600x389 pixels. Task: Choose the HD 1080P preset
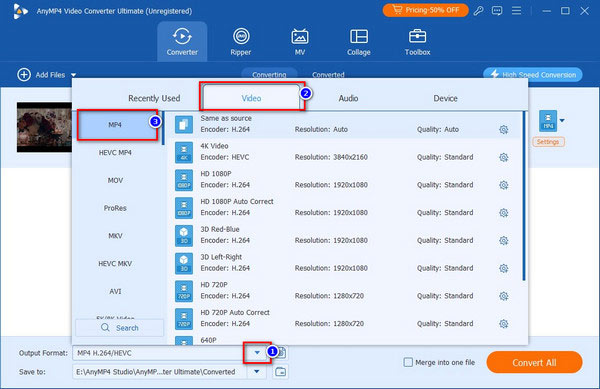click(x=344, y=179)
